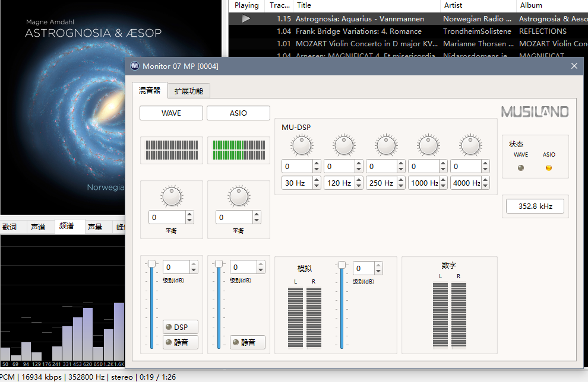Click the ASIO channel balance knob
Screen dimensions: 588x382
click(x=238, y=196)
